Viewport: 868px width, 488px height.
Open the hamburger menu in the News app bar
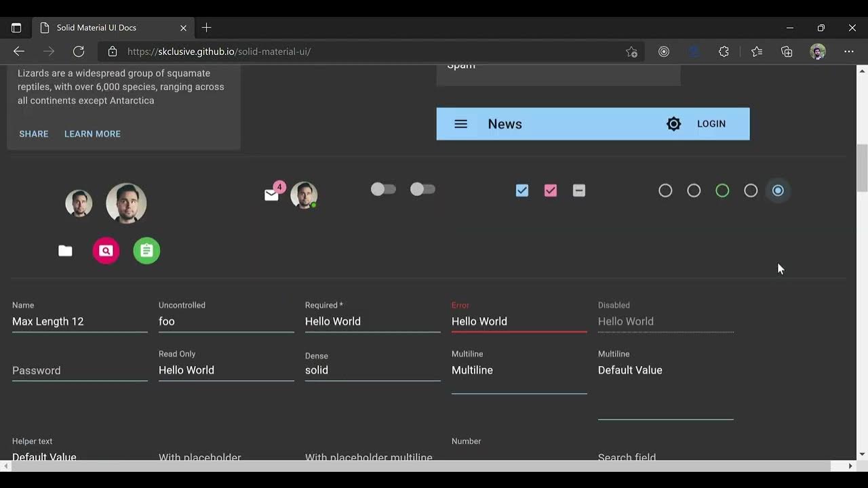point(460,123)
